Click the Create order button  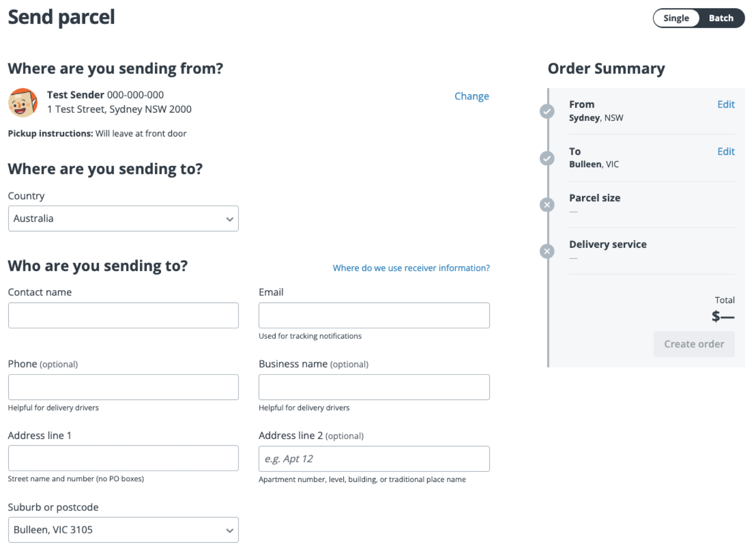click(694, 344)
